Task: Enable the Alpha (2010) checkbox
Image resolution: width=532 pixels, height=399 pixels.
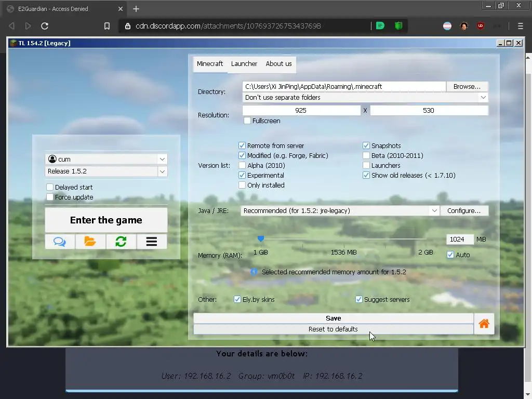Action: 242,165
